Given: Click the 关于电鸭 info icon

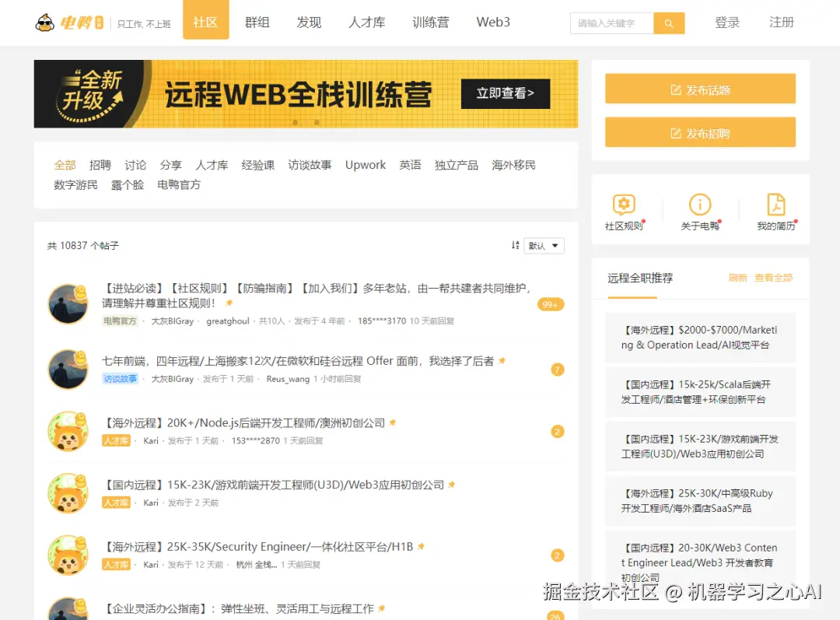Looking at the screenshot, I should click(699, 205).
